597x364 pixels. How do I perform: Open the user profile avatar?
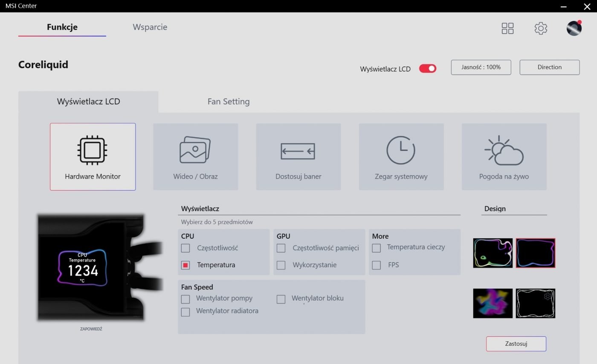[574, 28]
